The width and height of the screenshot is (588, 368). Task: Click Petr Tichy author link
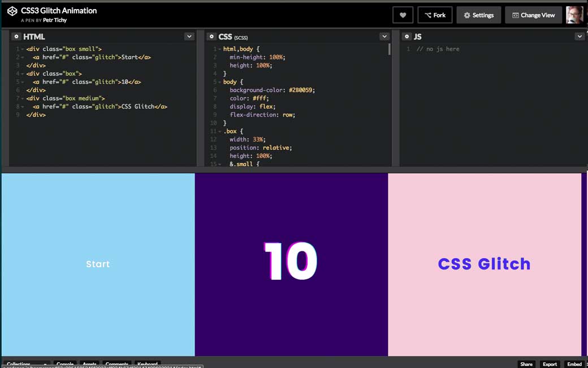[x=56, y=20]
